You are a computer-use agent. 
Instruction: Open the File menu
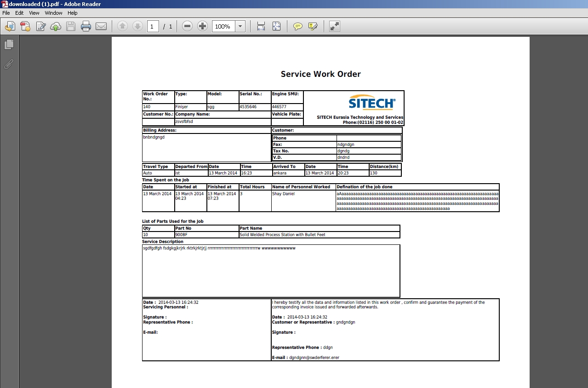click(x=6, y=13)
